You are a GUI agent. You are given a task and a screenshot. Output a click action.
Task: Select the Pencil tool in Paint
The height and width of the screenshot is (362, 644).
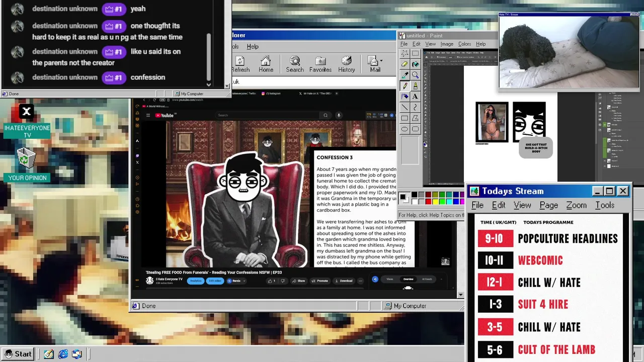[405, 86]
